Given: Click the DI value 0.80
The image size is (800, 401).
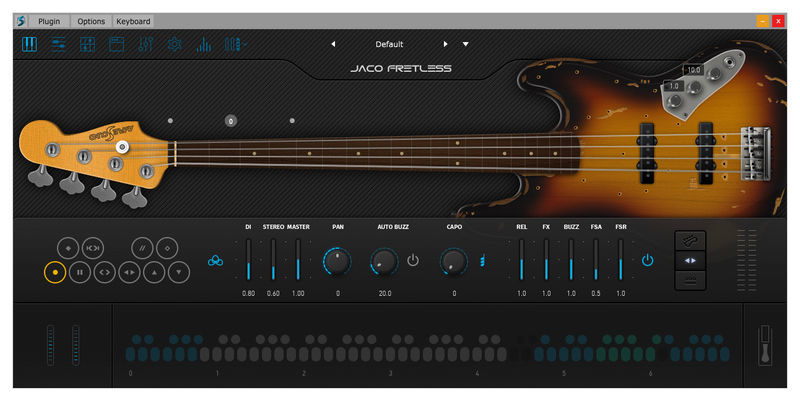Looking at the screenshot, I should pyautogui.click(x=248, y=293).
